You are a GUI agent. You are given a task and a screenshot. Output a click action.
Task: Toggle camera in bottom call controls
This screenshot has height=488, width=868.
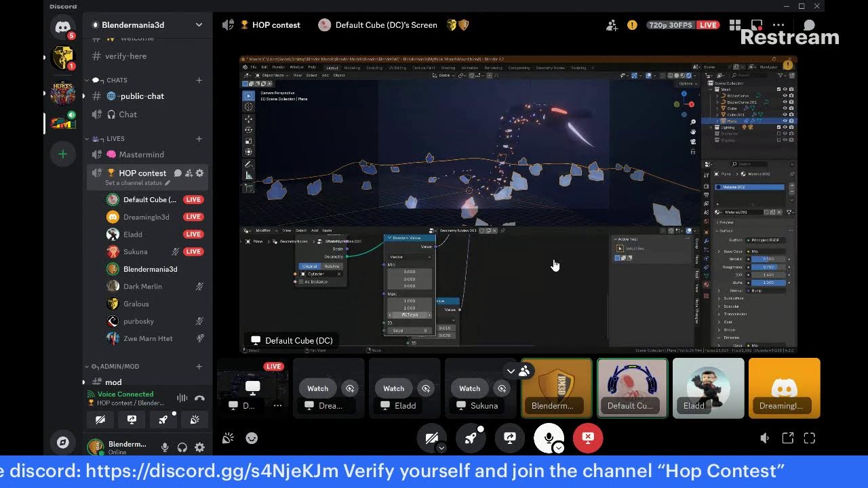click(431, 439)
